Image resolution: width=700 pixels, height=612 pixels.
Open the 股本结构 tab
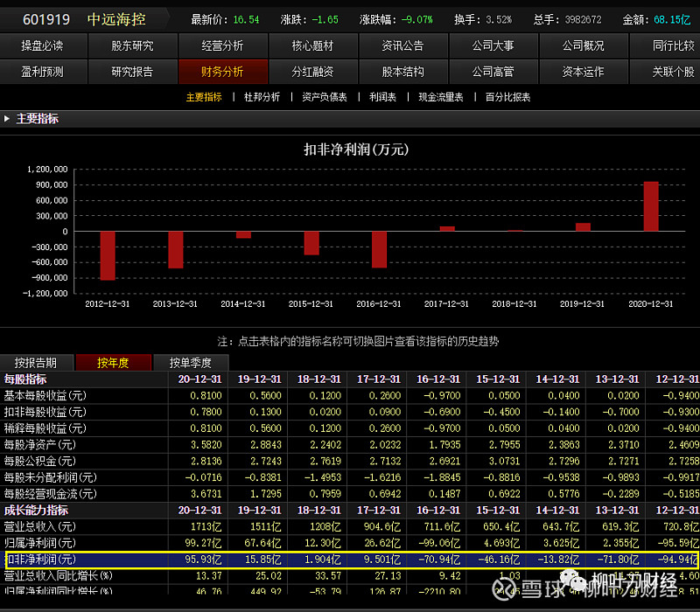click(x=403, y=72)
